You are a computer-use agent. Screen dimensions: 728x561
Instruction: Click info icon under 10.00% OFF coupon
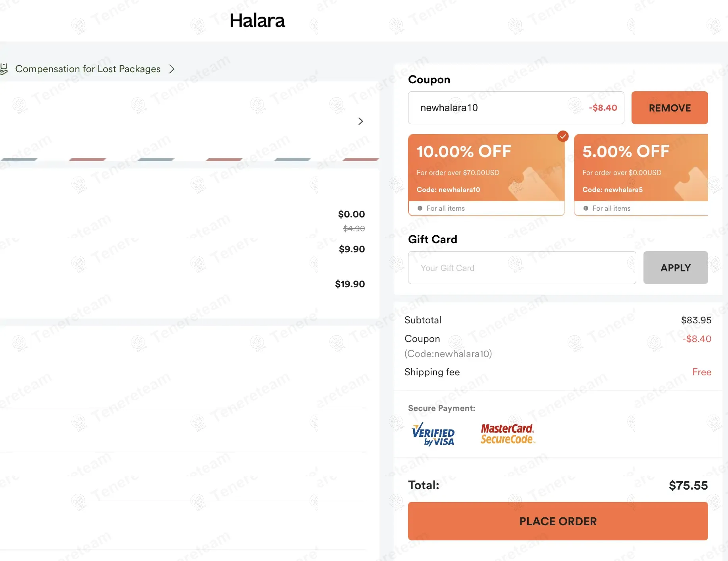[420, 208]
